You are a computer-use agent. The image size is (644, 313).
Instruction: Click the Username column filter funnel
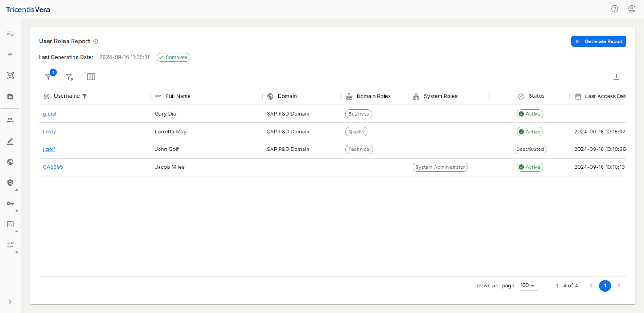pyautogui.click(x=85, y=96)
